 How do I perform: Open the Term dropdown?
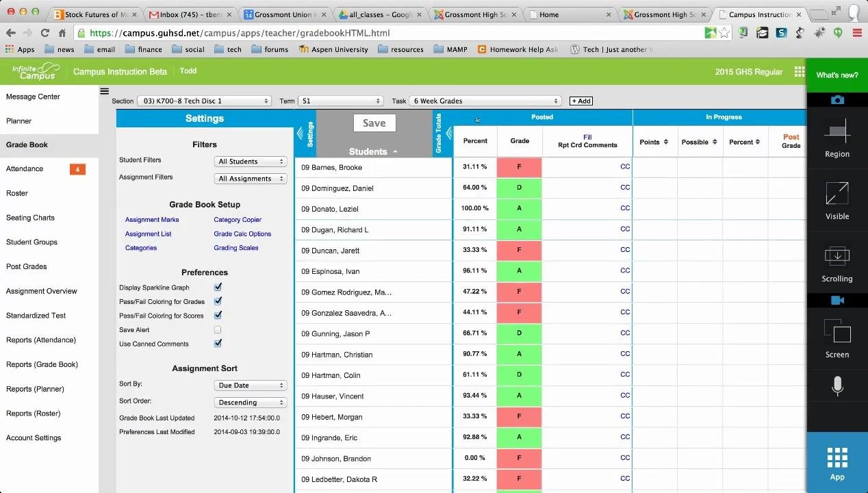pyautogui.click(x=340, y=101)
